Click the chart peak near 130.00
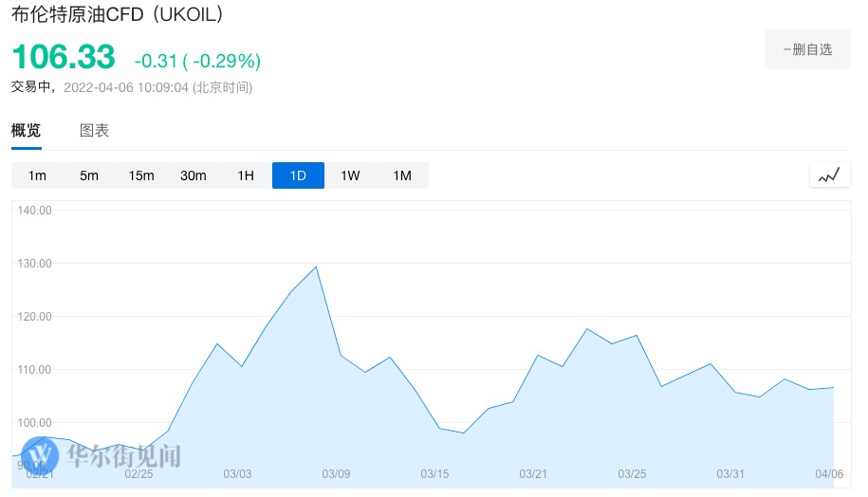Screen dimensions: 868x497 [x=316, y=267]
